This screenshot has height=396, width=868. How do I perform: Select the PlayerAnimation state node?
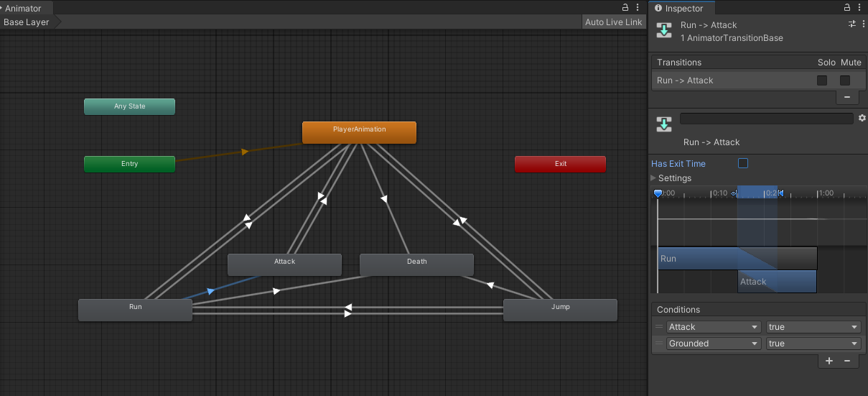coord(359,132)
